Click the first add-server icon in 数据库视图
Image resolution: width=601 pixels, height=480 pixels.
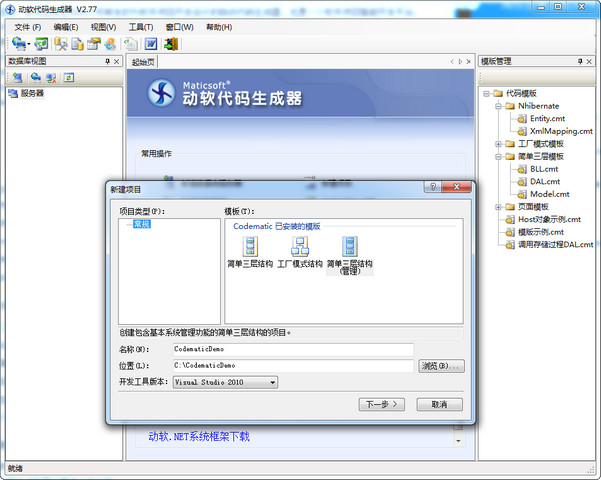pyautogui.click(x=17, y=77)
